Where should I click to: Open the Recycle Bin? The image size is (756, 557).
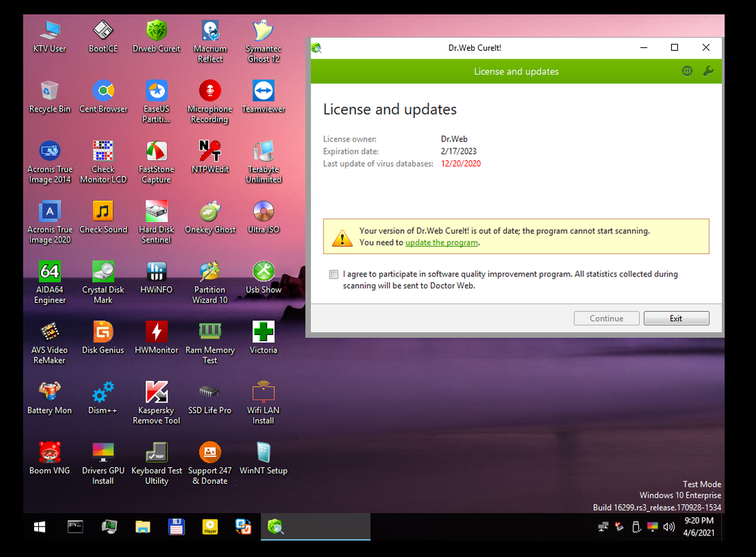pyautogui.click(x=49, y=97)
